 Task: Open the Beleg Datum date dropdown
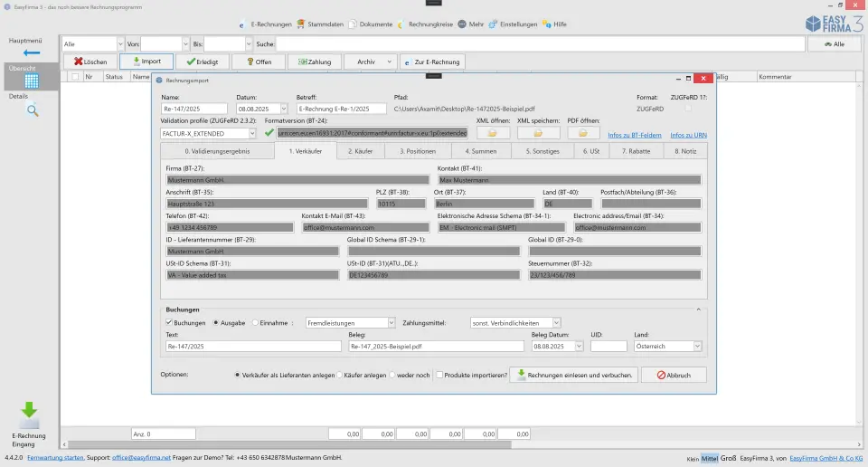(579, 346)
